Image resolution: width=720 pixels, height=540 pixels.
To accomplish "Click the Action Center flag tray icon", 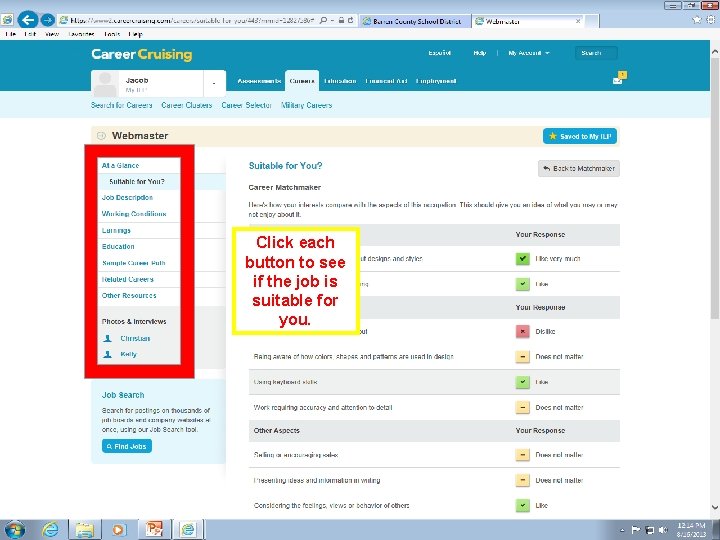I will tap(636, 530).
